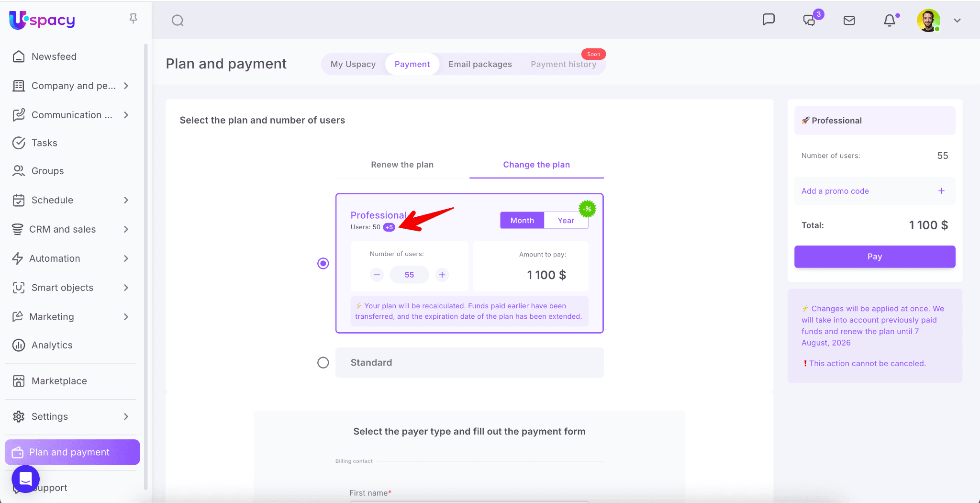Open Analytics from the sidebar

point(52,345)
